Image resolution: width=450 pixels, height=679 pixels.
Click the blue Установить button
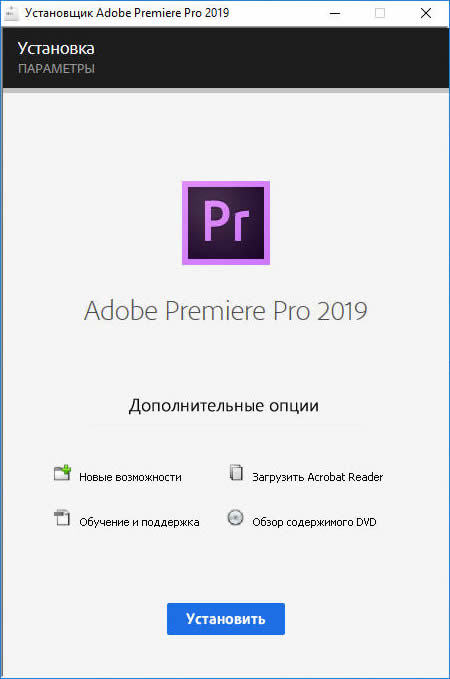[x=226, y=619]
